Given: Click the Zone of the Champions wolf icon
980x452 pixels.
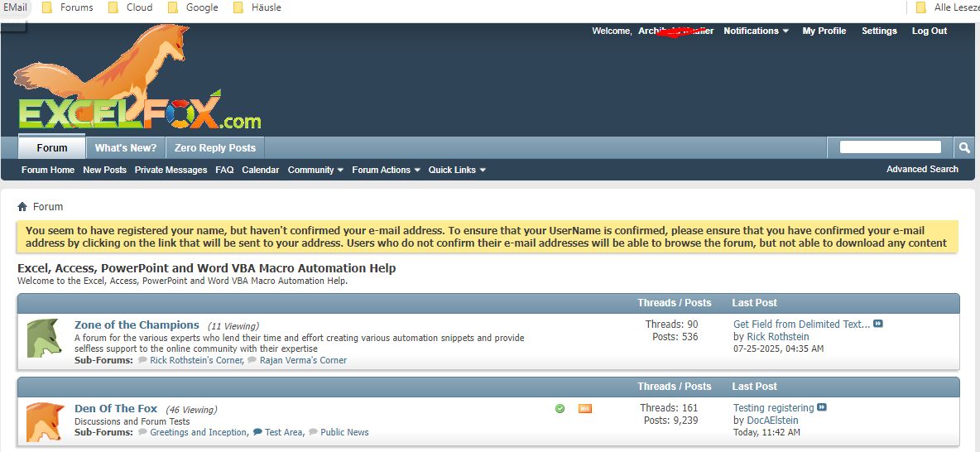Looking at the screenshot, I should coord(44,339).
